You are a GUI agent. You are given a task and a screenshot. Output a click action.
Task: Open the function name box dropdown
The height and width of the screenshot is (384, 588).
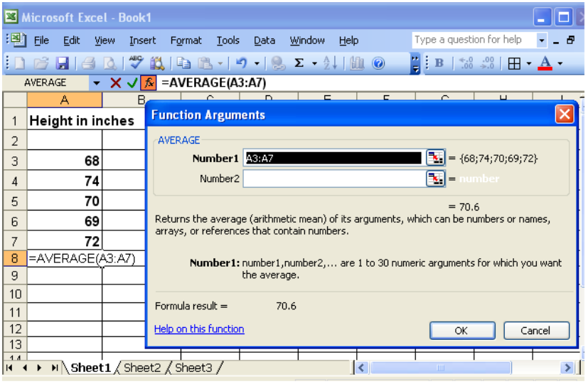pyautogui.click(x=97, y=82)
